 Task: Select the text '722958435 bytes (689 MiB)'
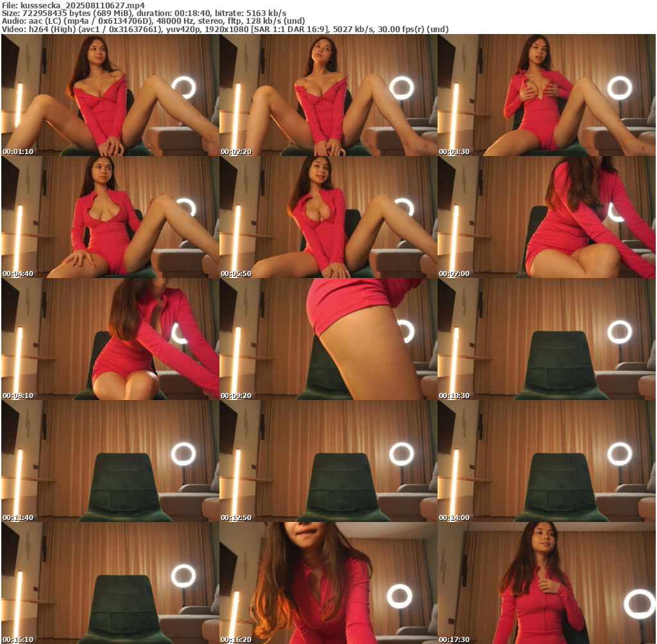pyautogui.click(x=78, y=13)
